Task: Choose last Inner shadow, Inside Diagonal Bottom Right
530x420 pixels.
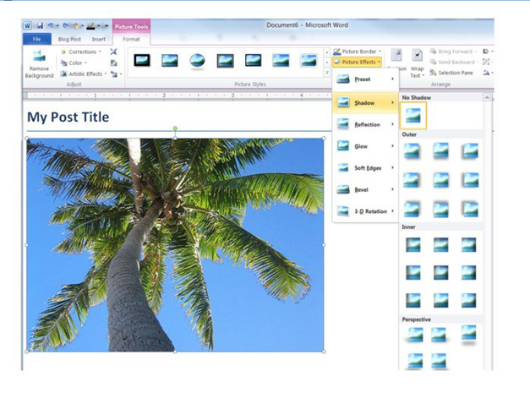Action: (x=468, y=300)
